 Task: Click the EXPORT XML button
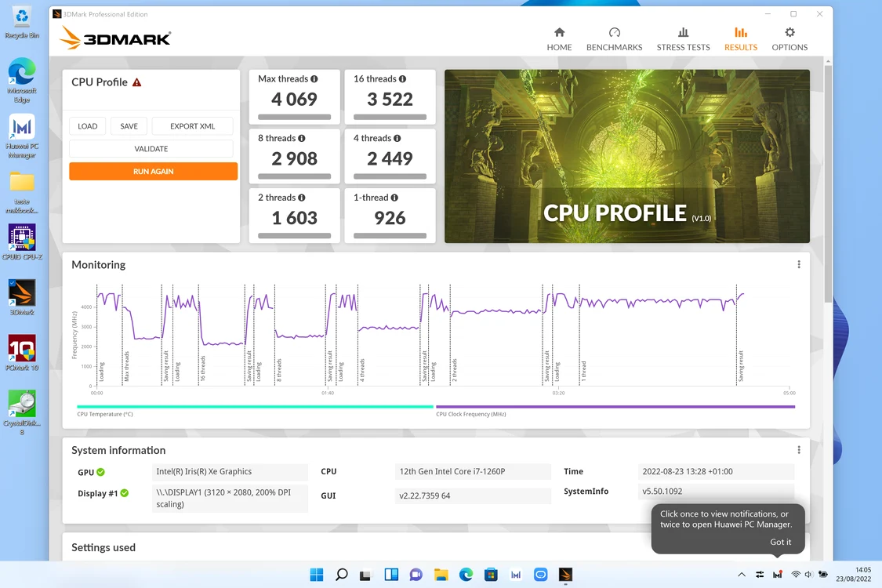pyautogui.click(x=192, y=126)
